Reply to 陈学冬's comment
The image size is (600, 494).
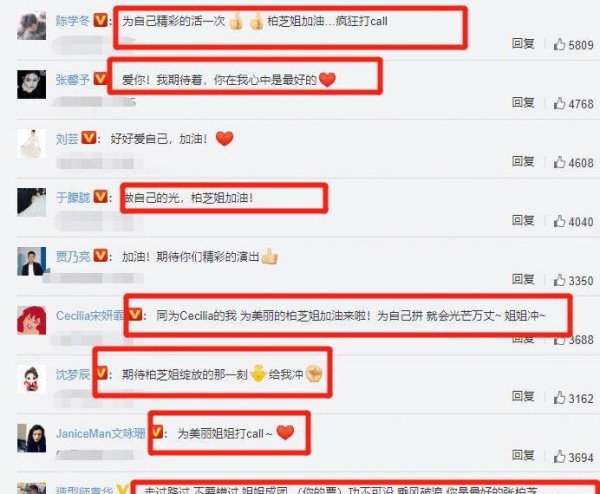(523, 44)
